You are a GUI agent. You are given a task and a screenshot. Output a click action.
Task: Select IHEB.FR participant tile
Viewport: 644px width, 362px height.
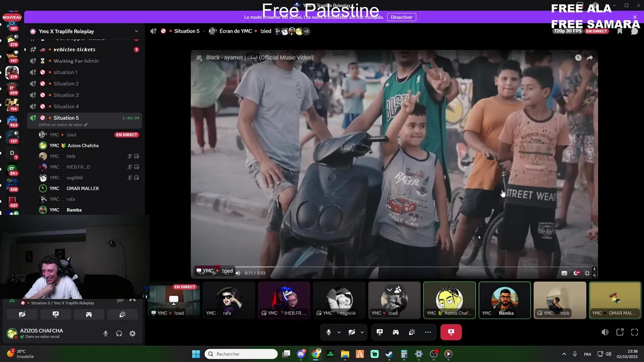click(284, 300)
